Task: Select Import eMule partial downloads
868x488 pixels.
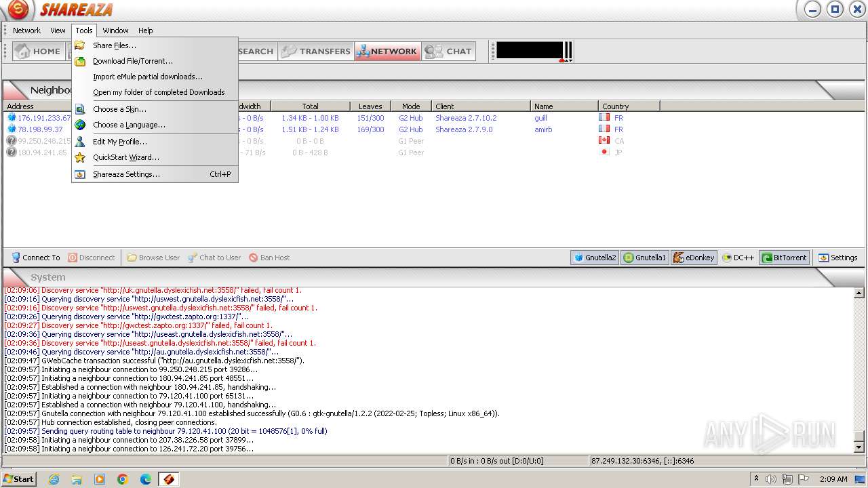Action: [155, 77]
